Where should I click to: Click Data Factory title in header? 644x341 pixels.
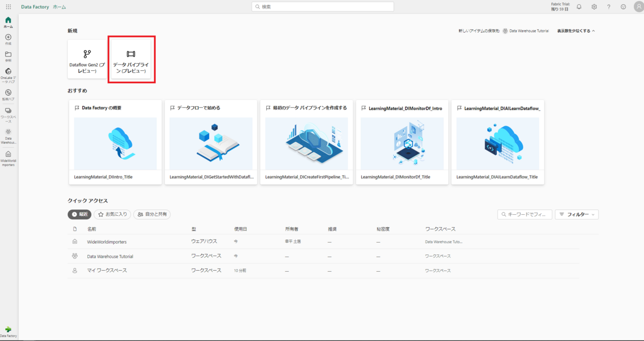pyautogui.click(x=35, y=7)
